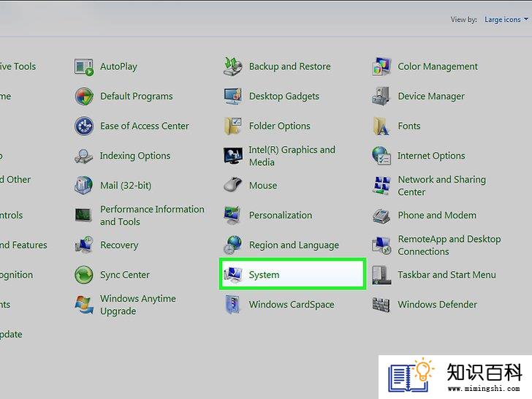Select the Internet Options icon
Image resolution: width=532 pixels, height=399 pixels.
381,156
